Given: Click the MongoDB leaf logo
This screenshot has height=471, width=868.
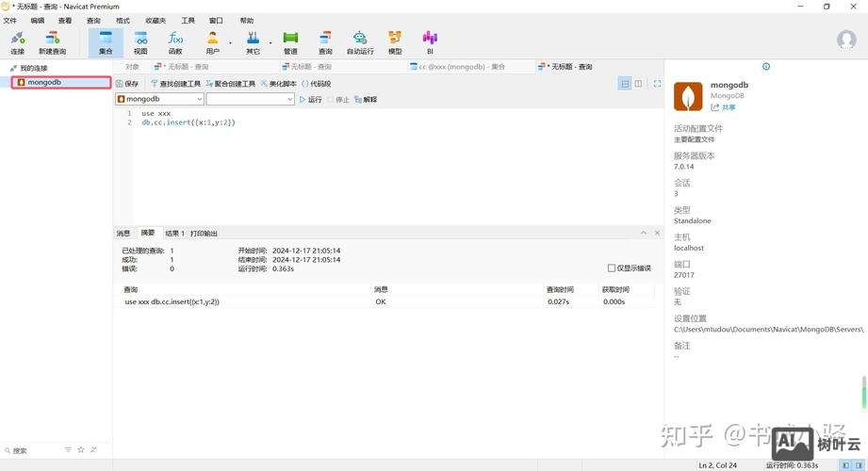Looking at the screenshot, I should tap(688, 96).
